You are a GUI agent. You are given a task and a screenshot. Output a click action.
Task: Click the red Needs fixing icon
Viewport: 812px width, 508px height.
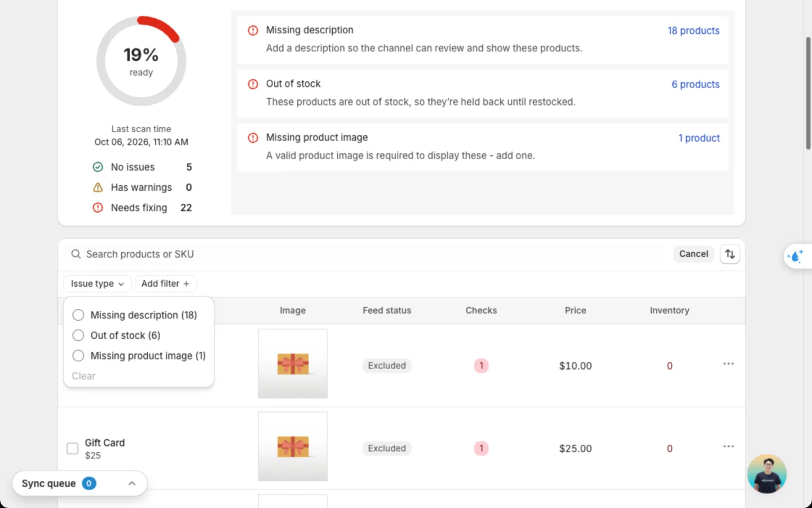[x=98, y=208]
